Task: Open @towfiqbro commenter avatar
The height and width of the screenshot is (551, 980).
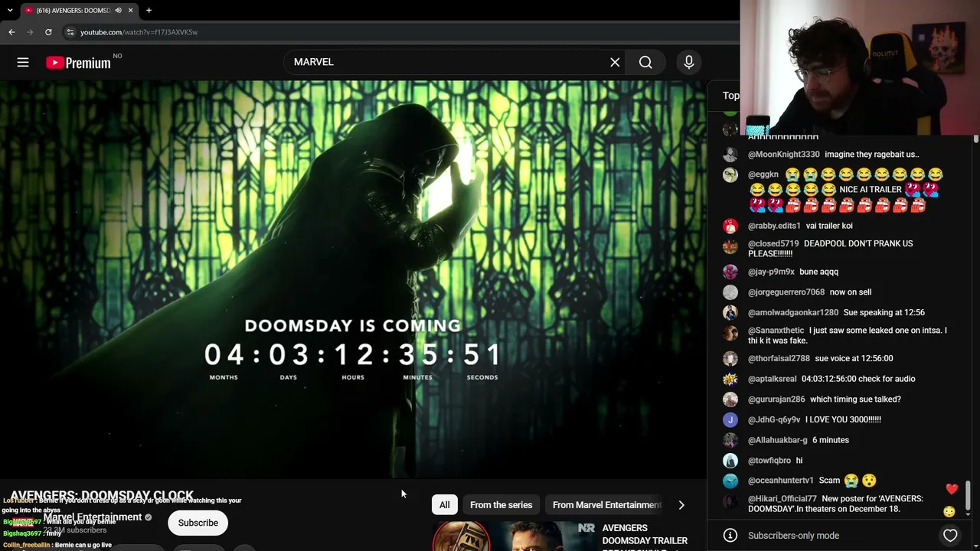Action: coord(730,461)
